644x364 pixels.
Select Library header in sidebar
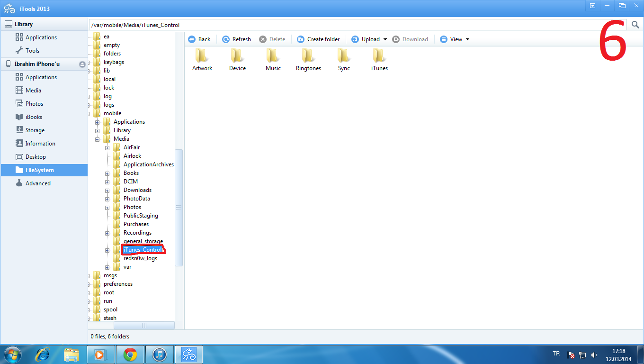44,24
